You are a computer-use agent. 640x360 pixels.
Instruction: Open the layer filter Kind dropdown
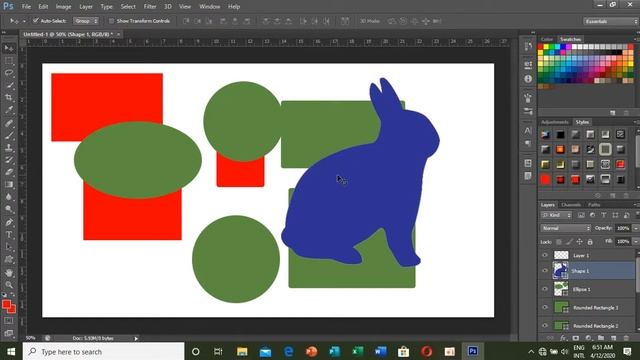556,215
